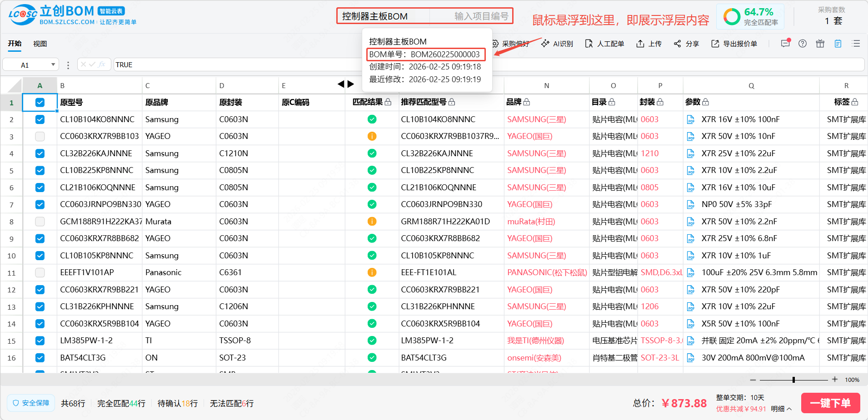Click right arrow to expand hidden columns
This screenshot has height=420, width=868.
pyautogui.click(x=350, y=84)
